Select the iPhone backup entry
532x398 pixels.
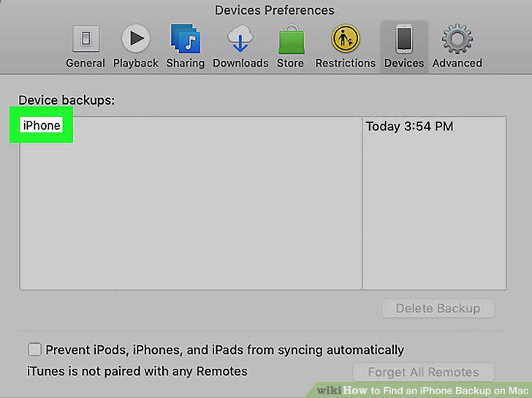[42, 126]
